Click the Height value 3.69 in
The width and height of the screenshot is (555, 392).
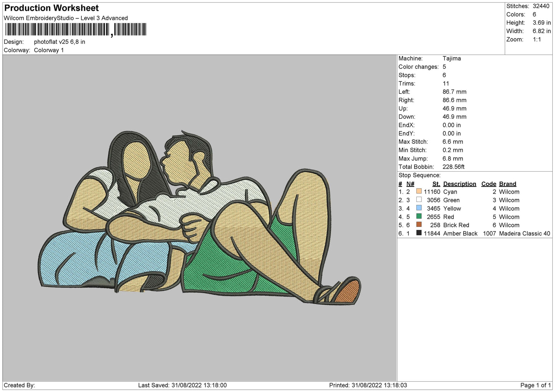542,23
